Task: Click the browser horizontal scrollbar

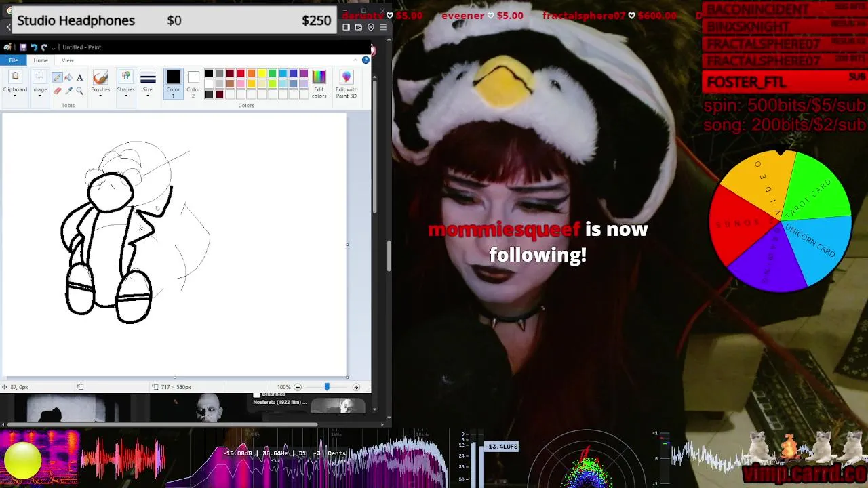Action: pyautogui.click(x=161, y=425)
